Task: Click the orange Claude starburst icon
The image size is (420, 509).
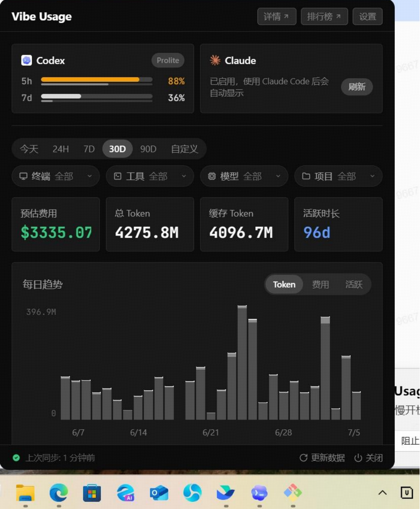Action: [215, 60]
